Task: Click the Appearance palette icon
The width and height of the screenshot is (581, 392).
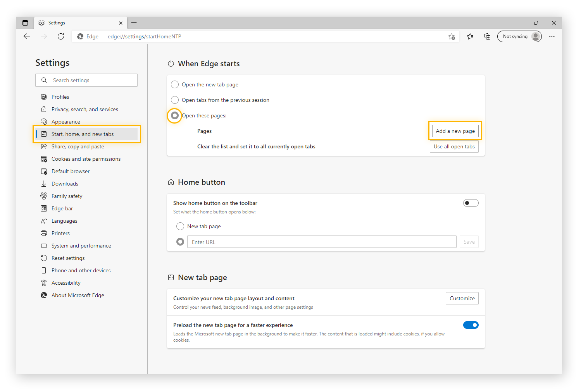Action: (x=44, y=122)
